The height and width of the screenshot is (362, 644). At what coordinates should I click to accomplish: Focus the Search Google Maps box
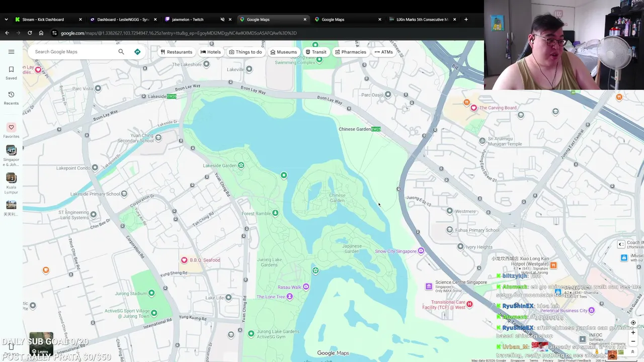(73, 52)
